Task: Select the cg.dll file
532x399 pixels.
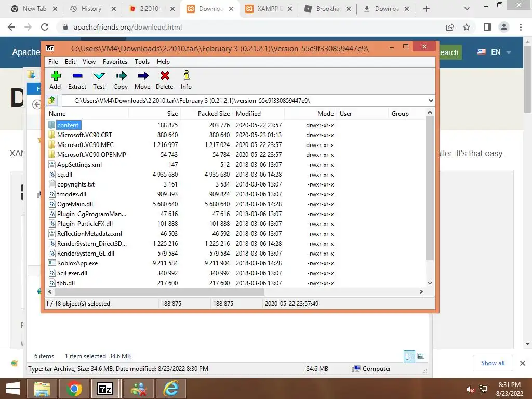Action: click(x=64, y=175)
